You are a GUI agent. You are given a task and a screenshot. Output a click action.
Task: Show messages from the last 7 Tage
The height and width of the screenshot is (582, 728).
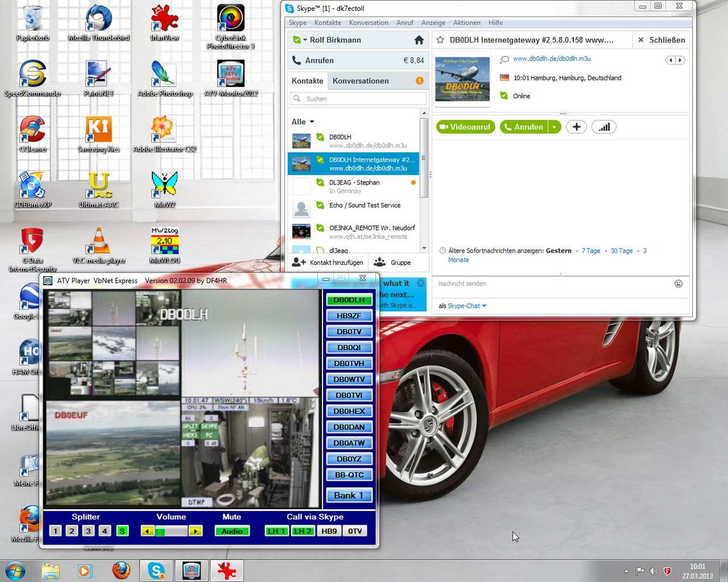(591, 251)
